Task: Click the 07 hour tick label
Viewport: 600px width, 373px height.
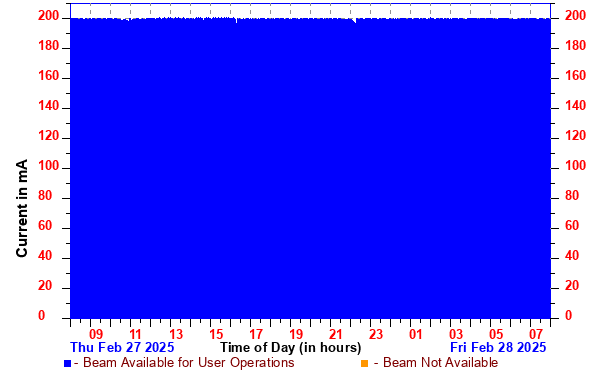Action: tap(536, 334)
